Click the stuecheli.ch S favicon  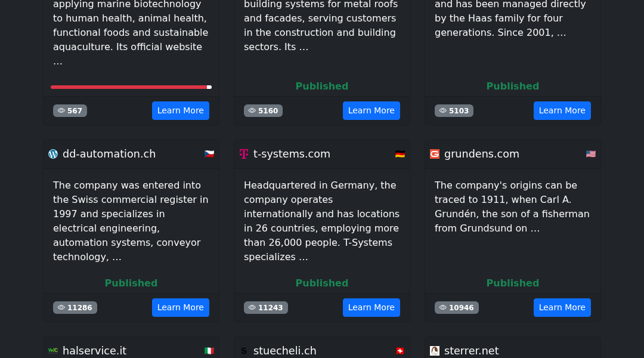pyautogui.click(x=244, y=351)
